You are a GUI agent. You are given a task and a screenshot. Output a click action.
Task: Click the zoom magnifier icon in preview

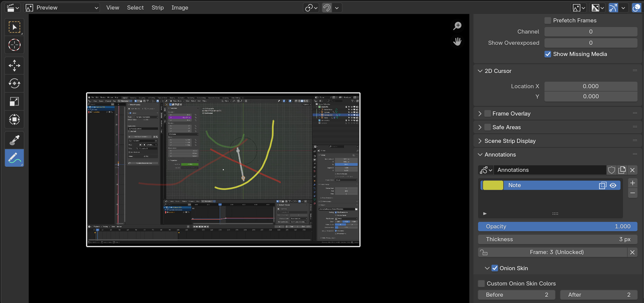(x=457, y=26)
